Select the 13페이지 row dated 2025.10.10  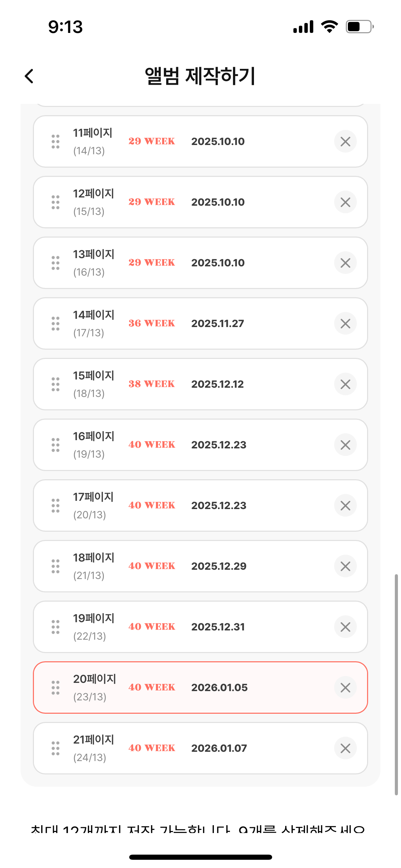pyautogui.click(x=200, y=263)
